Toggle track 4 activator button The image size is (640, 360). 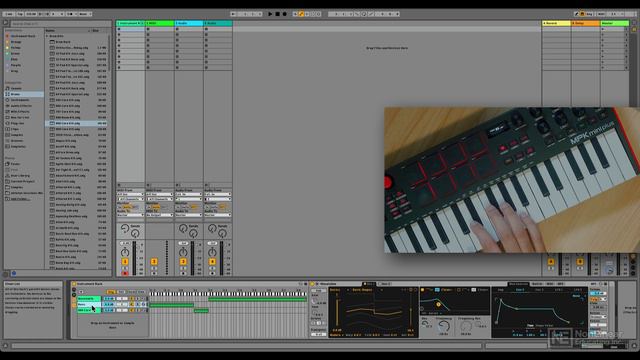point(212,262)
